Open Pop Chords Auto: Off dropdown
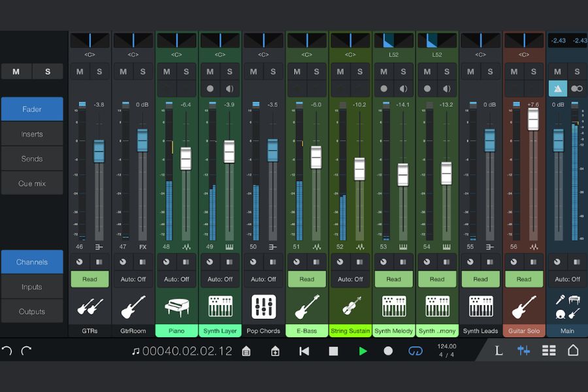This screenshot has height=392, width=588. pos(263,279)
